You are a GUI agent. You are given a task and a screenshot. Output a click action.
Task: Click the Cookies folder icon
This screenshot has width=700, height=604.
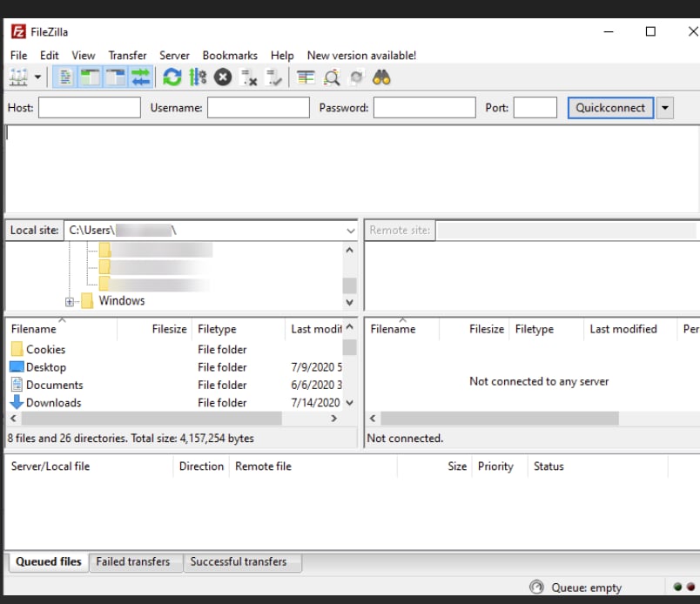tap(17, 349)
